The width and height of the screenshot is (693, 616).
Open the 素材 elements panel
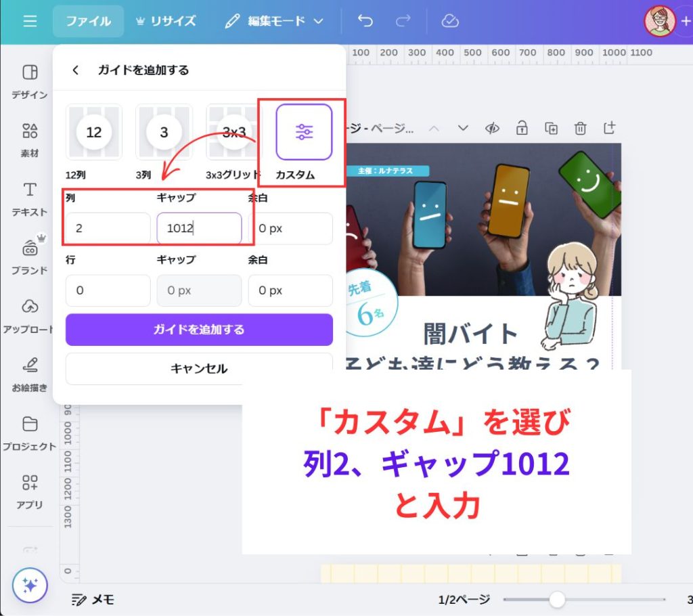[x=30, y=139]
